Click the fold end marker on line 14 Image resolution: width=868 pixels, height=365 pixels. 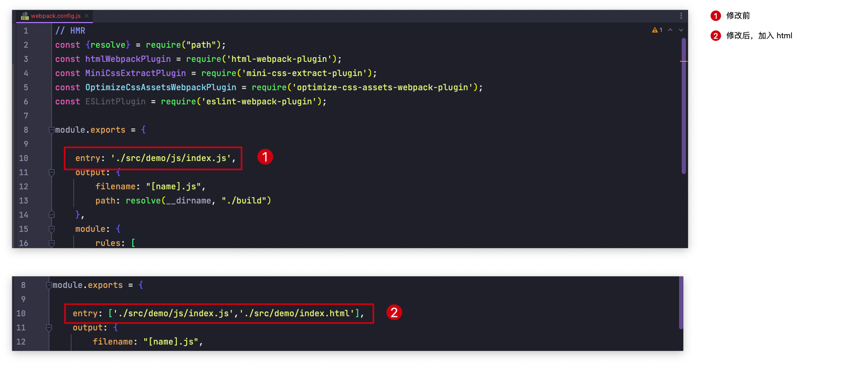pyautogui.click(x=51, y=214)
